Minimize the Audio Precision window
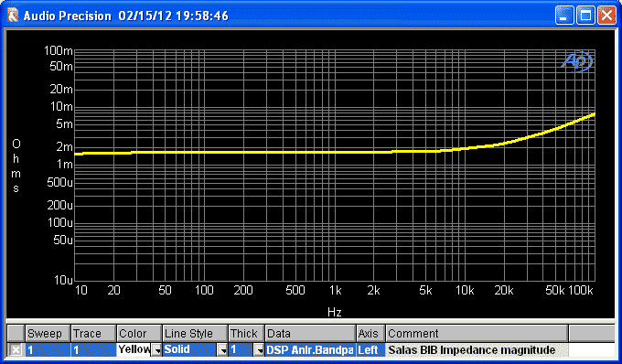Image resolution: width=622 pixels, height=364 pixels. 564,16
